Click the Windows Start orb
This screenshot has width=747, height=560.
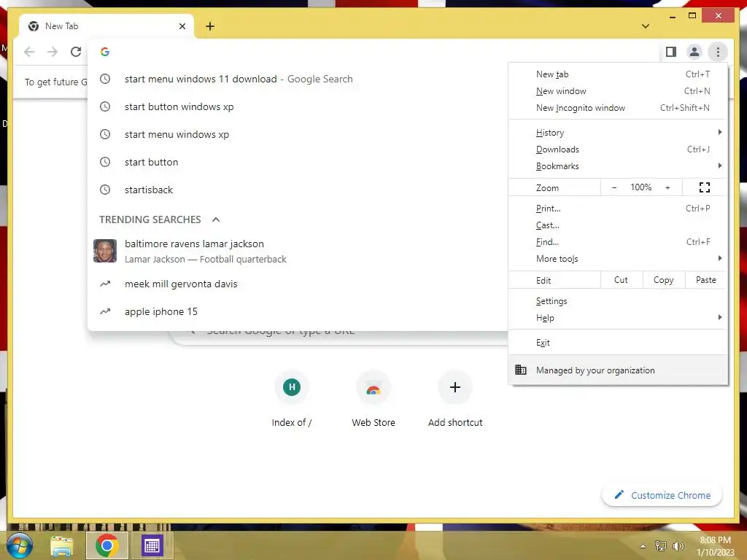click(x=19, y=545)
